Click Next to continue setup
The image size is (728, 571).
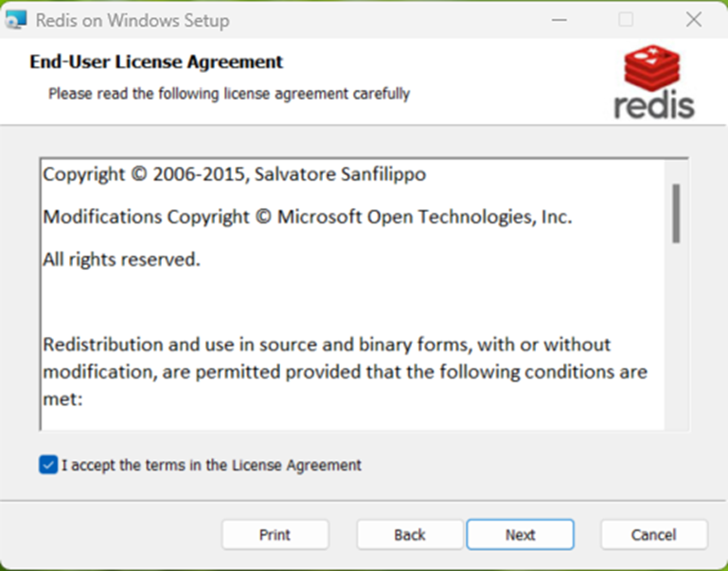click(x=521, y=535)
